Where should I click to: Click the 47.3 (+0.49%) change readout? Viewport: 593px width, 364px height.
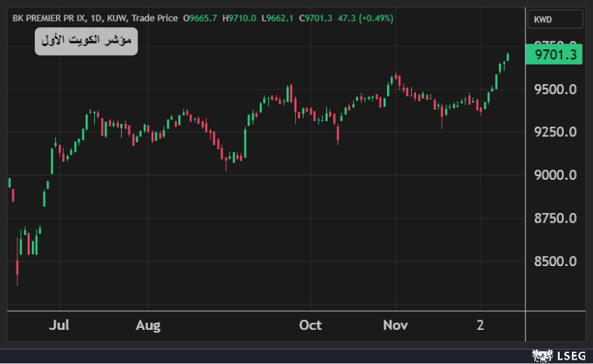[365, 18]
